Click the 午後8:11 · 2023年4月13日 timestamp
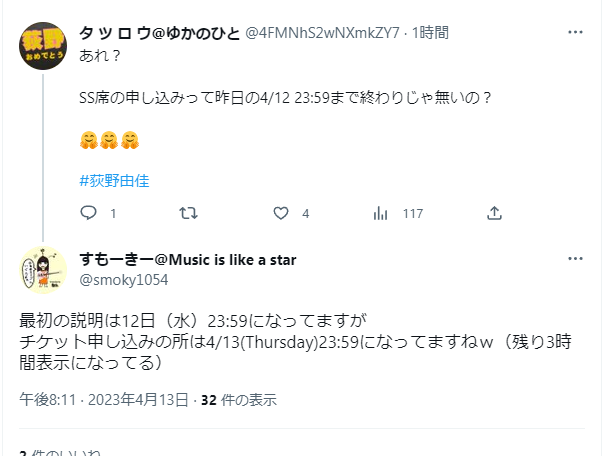The height and width of the screenshot is (456, 606). pyautogui.click(x=104, y=400)
